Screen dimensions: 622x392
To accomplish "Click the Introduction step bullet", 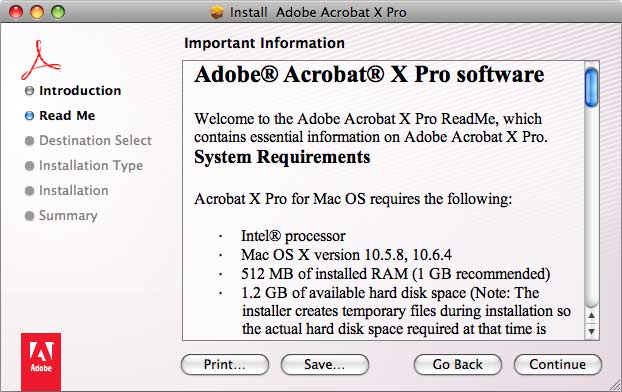I will click(x=29, y=91).
